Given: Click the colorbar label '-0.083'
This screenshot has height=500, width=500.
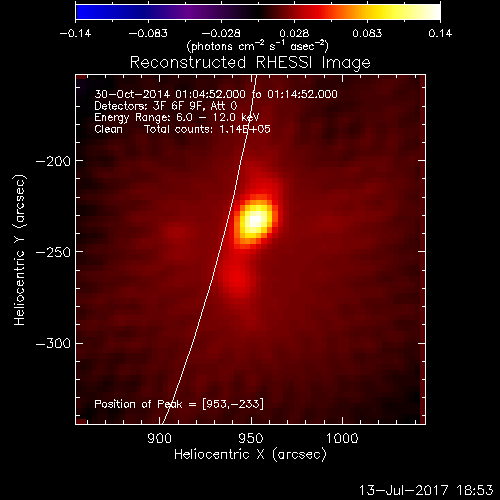Looking at the screenshot, I should pos(148,33).
